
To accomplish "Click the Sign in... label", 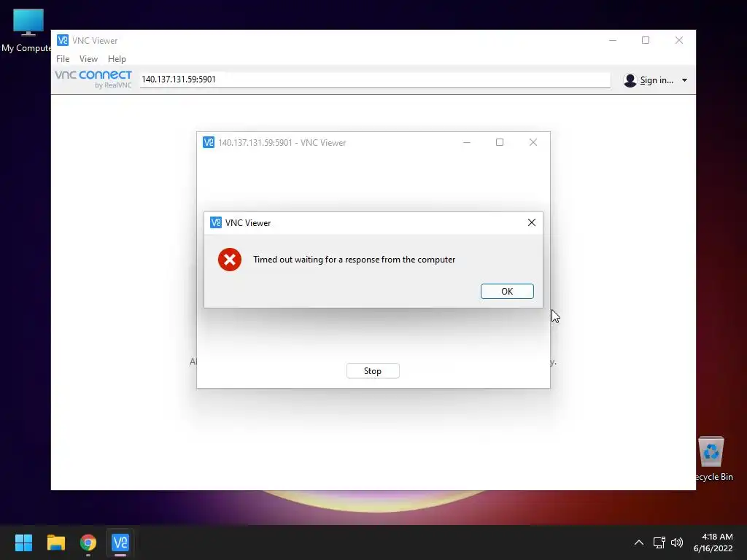I will [x=657, y=80].
